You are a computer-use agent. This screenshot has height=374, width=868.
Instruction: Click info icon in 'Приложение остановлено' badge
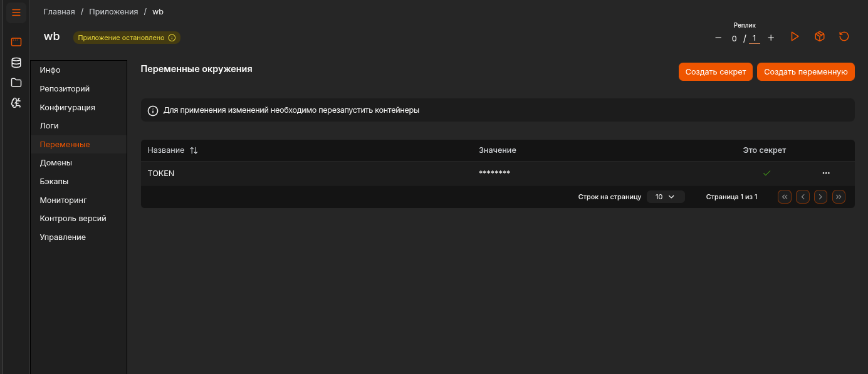tap(172, 38)
